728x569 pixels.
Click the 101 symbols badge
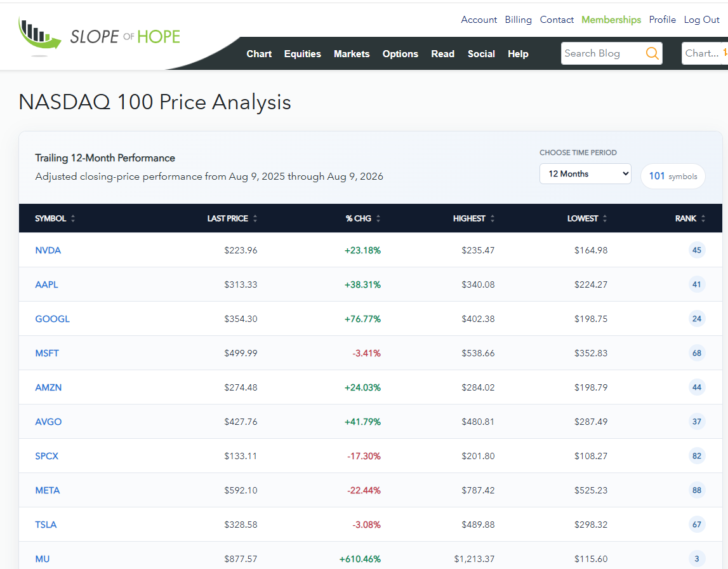click(x=673, y=177)
